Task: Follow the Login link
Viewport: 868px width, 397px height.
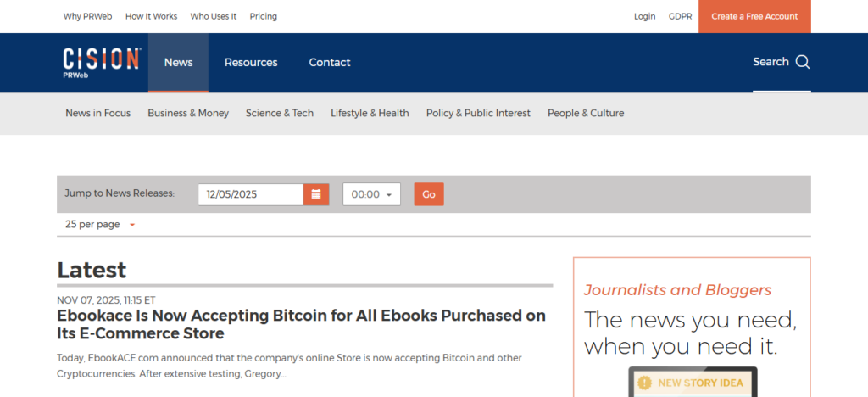Action: click(x=644, y=17)
